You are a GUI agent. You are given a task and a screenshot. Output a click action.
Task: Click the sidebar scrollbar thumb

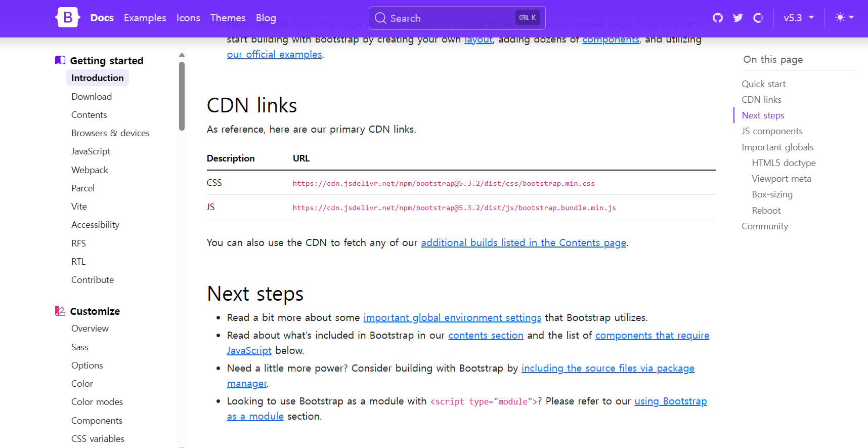coord(182,96)
